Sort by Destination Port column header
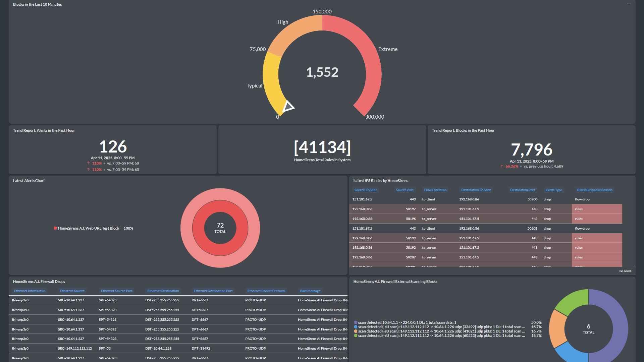Image resolution: width=644 pixels, height=362 pixels. pyautogui.click(x=523, y=190)
